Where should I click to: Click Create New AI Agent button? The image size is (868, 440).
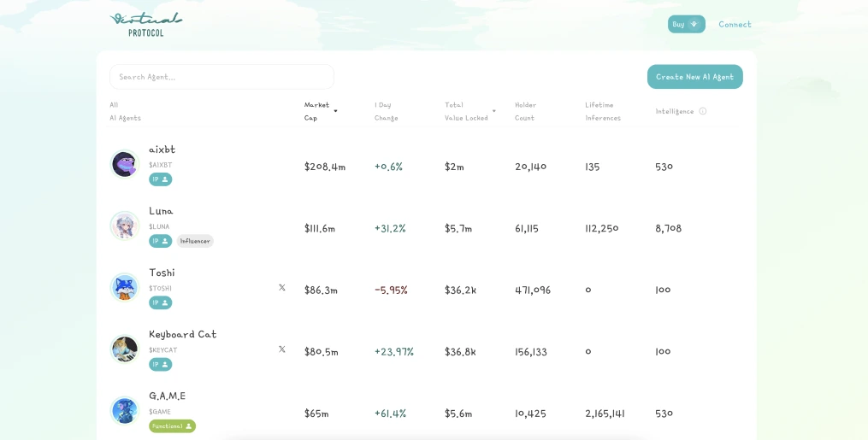[x=694, y=77]
